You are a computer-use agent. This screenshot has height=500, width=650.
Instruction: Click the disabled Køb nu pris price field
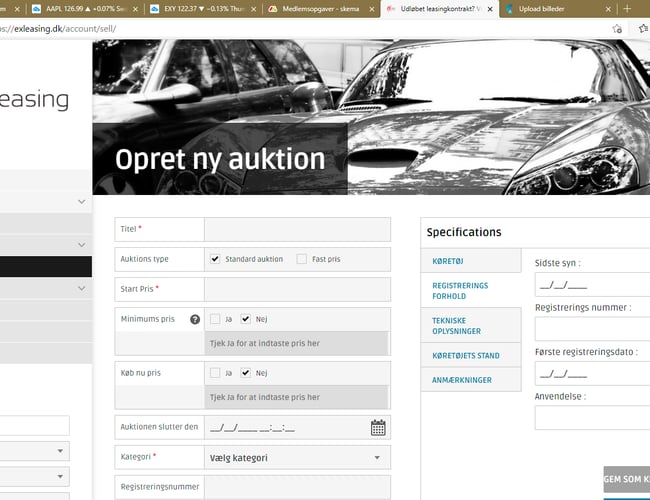coord(296,397)
